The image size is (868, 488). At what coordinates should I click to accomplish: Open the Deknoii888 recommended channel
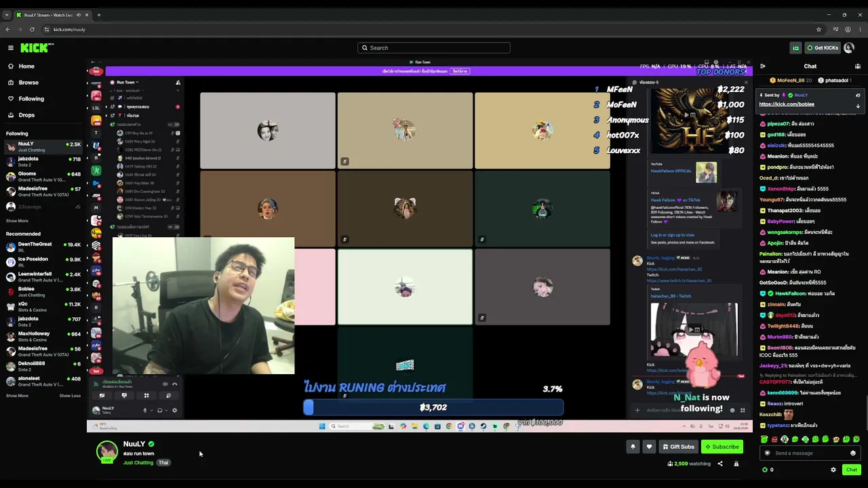click(43, 366)
